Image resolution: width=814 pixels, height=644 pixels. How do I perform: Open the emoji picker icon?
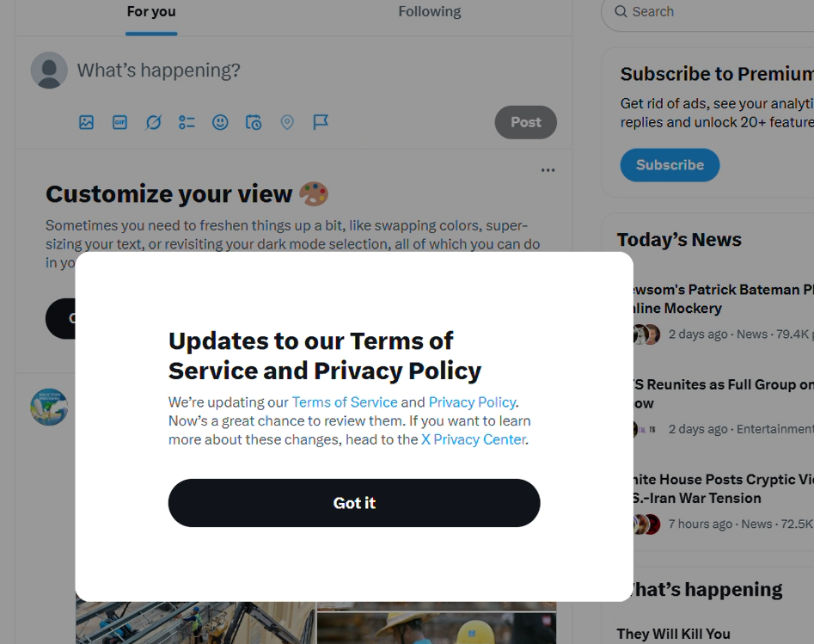[x=220, y=122]
